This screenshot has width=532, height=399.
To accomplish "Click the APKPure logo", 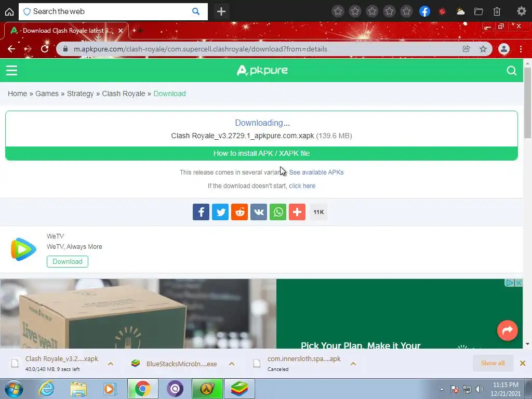I will (x=262, y=70).
